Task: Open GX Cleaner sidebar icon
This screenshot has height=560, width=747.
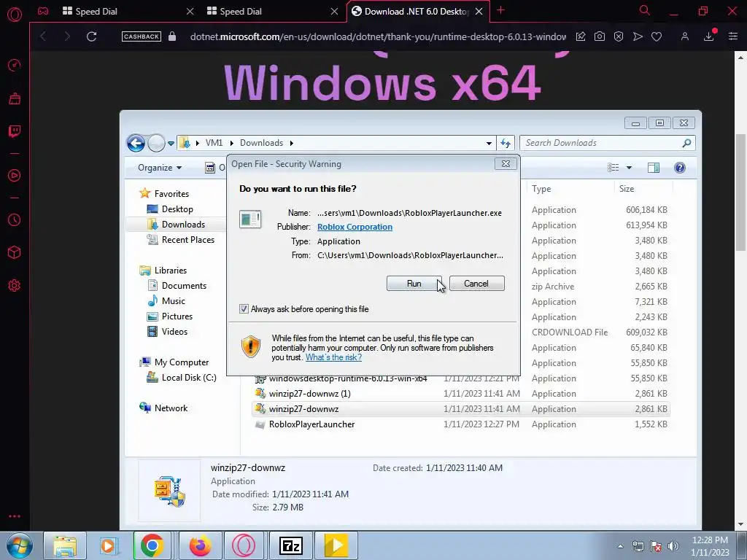Action: tap(15, 98)
